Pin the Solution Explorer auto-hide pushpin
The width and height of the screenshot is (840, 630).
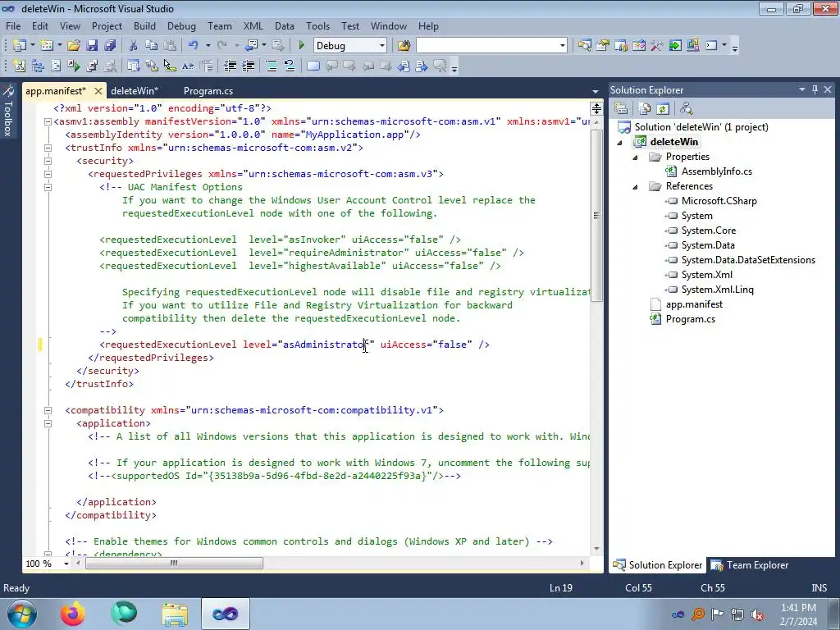pos(815,89)
